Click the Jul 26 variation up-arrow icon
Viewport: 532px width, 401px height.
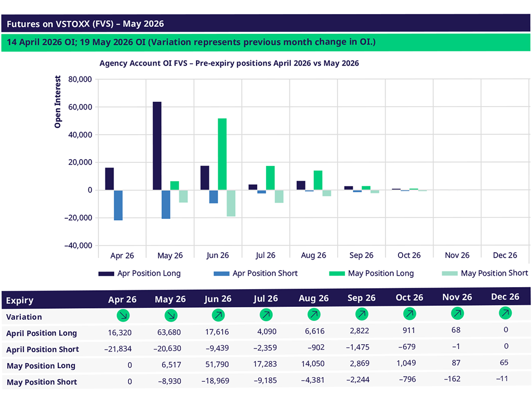(x=266, y=315)
